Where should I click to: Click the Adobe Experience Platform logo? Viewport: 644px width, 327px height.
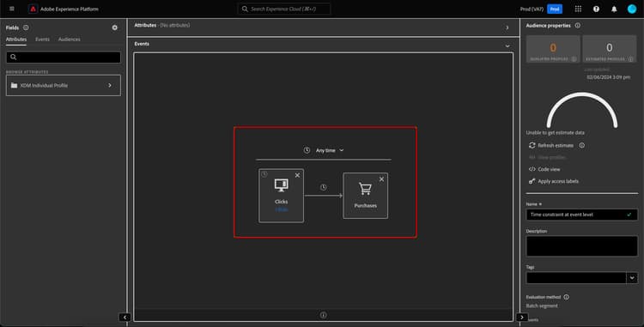pyautogui.click(x=33, y=9)
